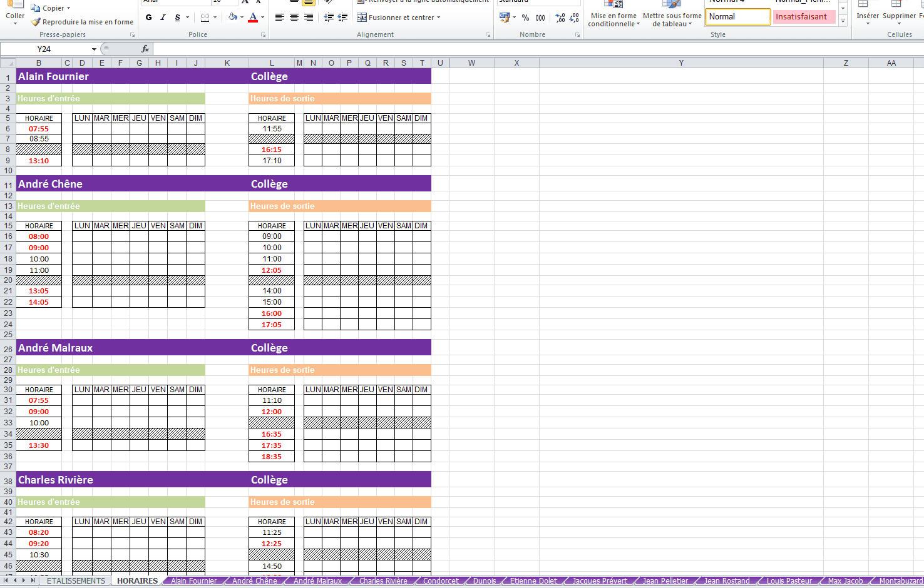Click the insert function fx icon
This screenshot has height=588, width=924.
tap(145, 49)
